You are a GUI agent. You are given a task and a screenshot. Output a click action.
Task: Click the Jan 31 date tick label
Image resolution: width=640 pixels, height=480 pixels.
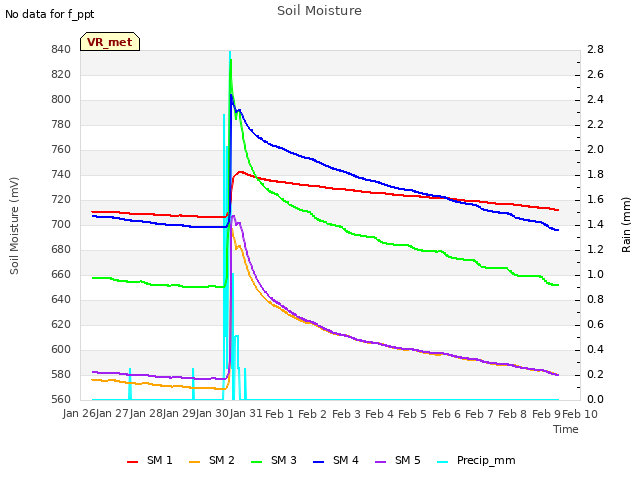(246, 414)
